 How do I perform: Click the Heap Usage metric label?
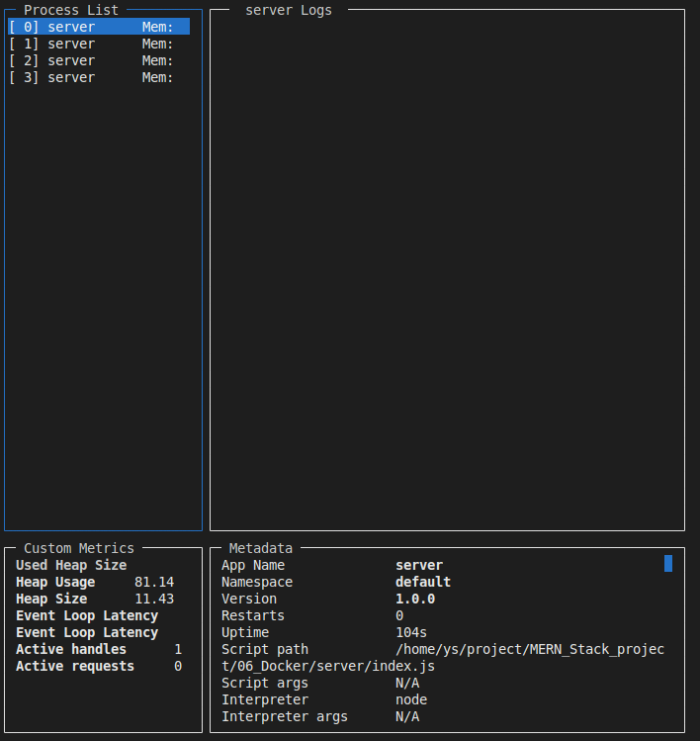point(55,582)
